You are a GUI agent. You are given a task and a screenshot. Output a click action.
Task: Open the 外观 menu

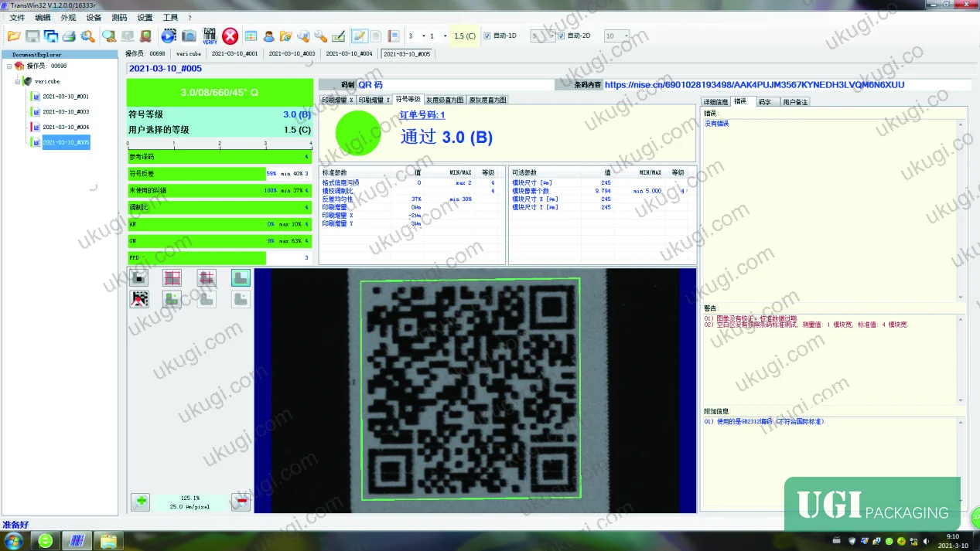[68, 17]
